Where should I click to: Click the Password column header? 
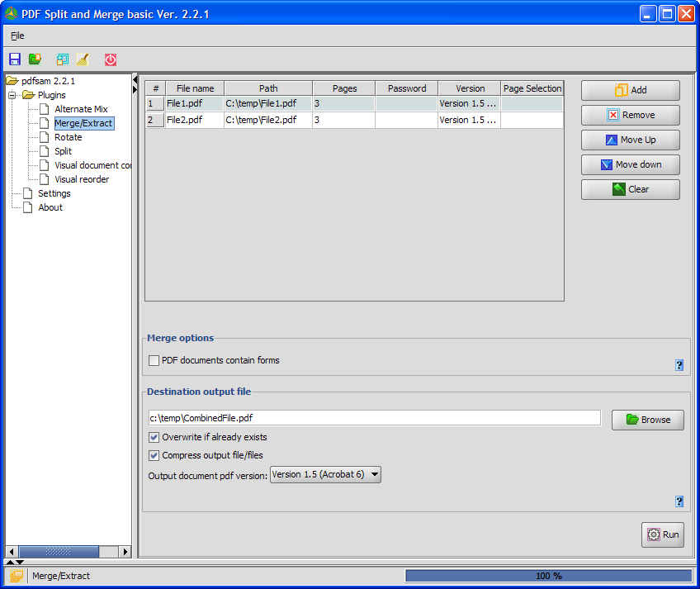tap(407, 88)
